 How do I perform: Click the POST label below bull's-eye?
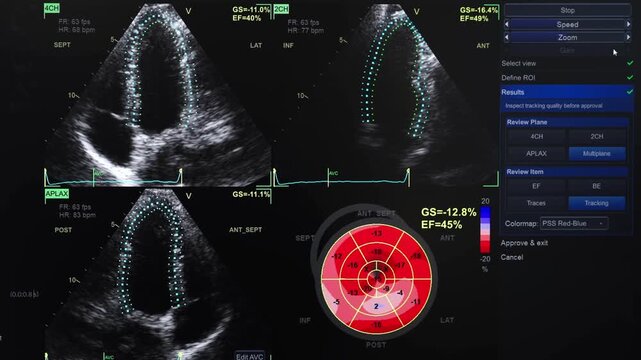pyautogui.click(x=376, y=345)
